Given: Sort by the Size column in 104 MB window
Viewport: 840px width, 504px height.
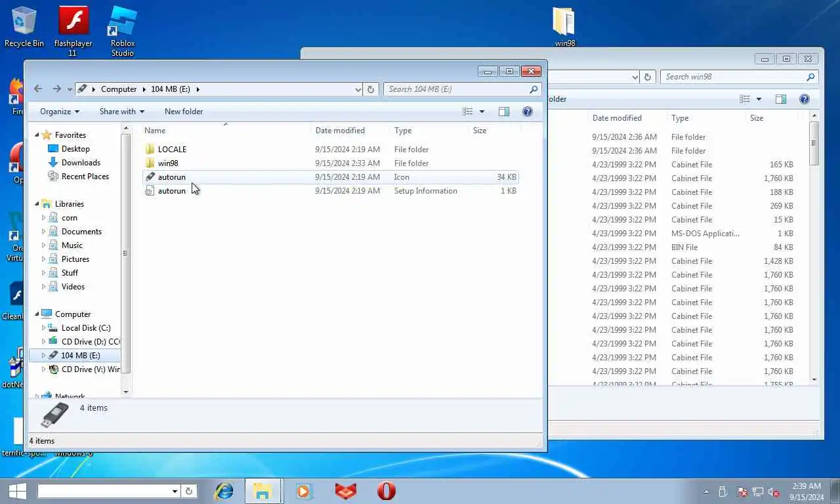Looking at the screenshot, I should [x=493, y=131].
